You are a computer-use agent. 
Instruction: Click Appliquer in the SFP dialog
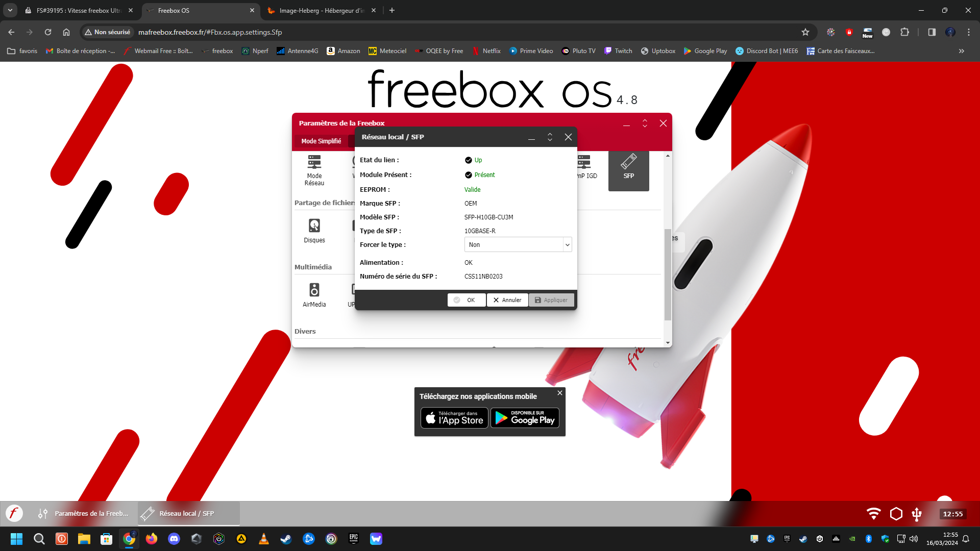tap(551, 300)
